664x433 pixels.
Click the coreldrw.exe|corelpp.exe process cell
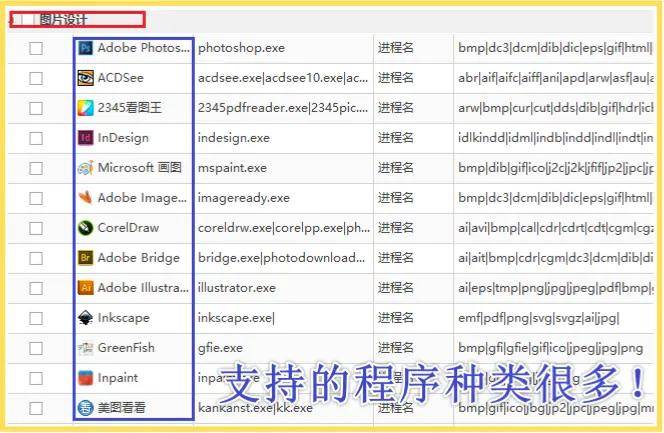click(x=284, y=228)
